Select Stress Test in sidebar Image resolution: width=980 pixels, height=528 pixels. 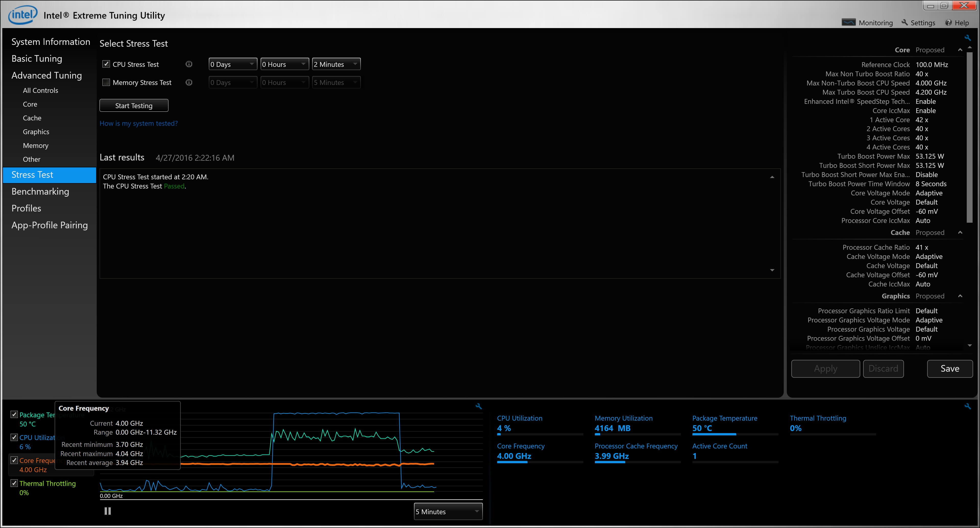[x=50, y=175]
